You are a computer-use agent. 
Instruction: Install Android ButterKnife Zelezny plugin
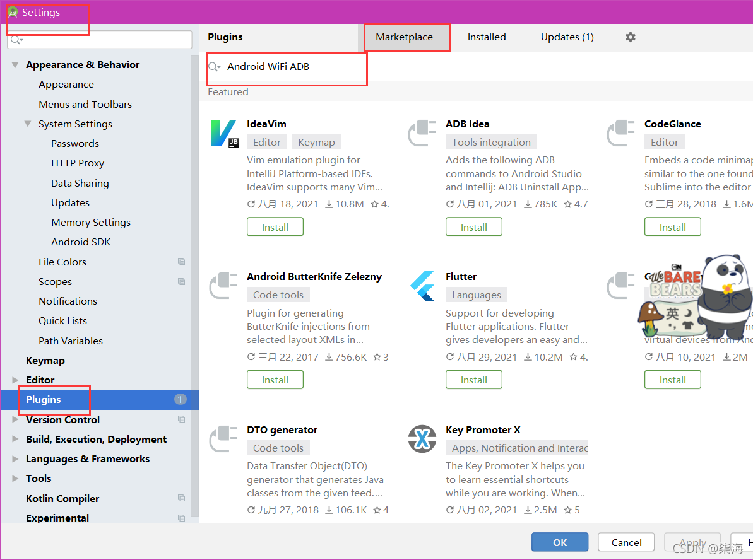tap(275, 380)
